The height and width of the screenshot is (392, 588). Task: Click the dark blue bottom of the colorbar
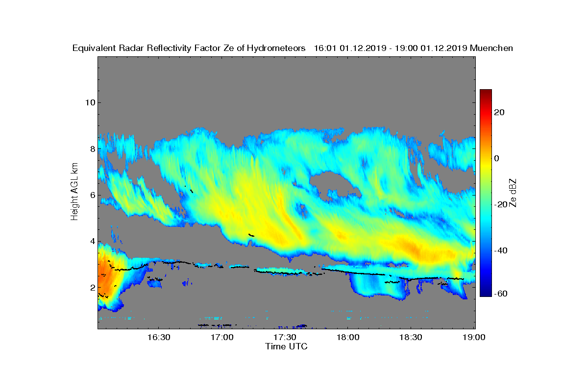(x=486, y=293)
